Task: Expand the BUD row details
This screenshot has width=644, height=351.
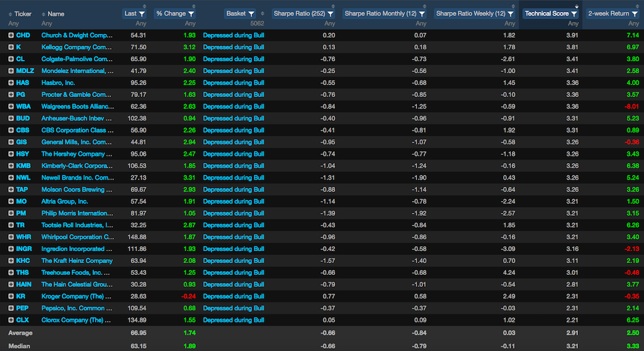Action: 11,118
